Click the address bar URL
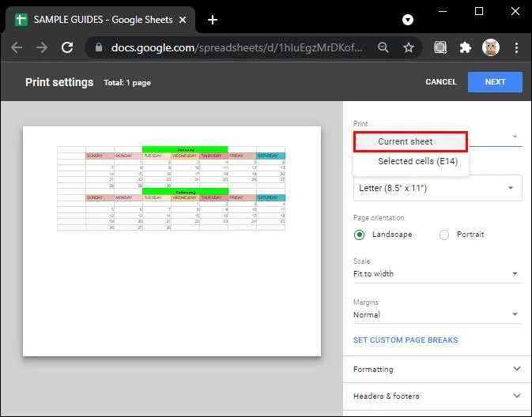The height and width of the screenshot is (417, 532). 237,47
